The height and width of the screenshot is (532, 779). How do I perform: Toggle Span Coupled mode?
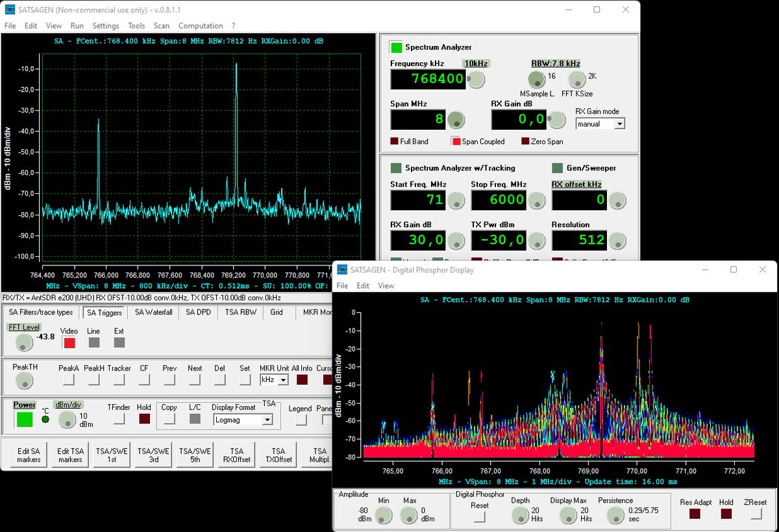coord(456,141)
